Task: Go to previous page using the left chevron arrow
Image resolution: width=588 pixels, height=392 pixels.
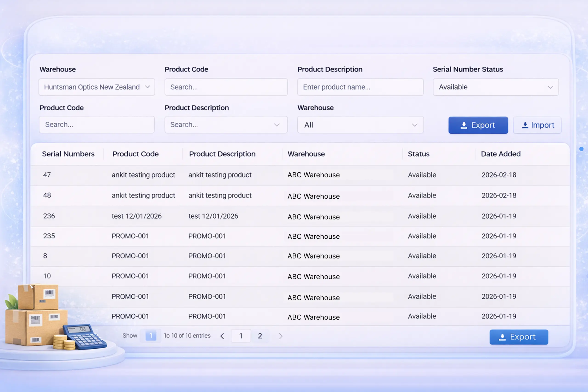Action: (222, 336)
